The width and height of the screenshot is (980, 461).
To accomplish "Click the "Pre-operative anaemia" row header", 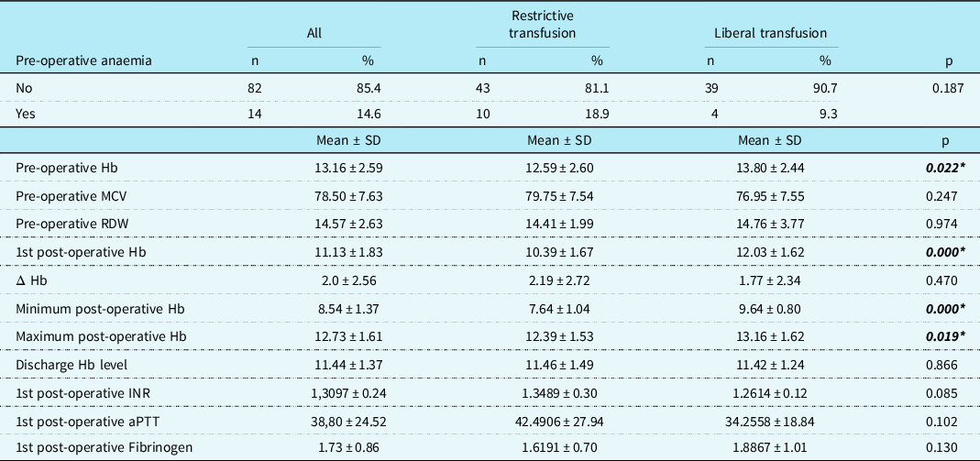I will pyautogui.click(x=83, y=60).
